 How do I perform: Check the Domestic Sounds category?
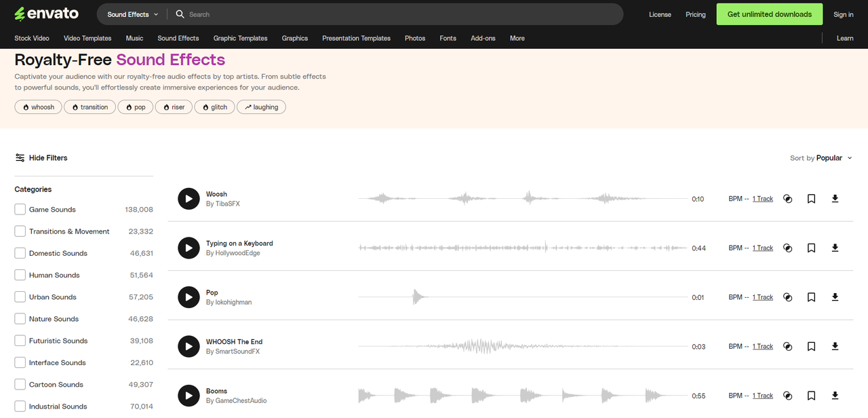20,252
